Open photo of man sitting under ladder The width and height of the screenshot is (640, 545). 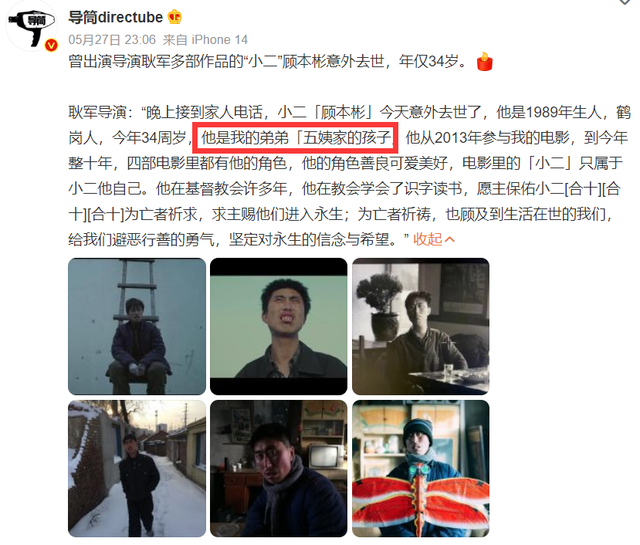137,326
